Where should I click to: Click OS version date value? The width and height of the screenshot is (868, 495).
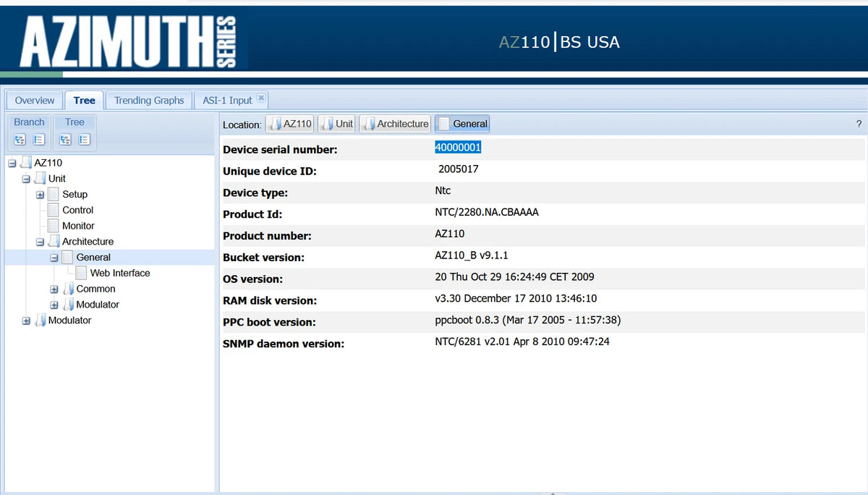pos(515,276)
